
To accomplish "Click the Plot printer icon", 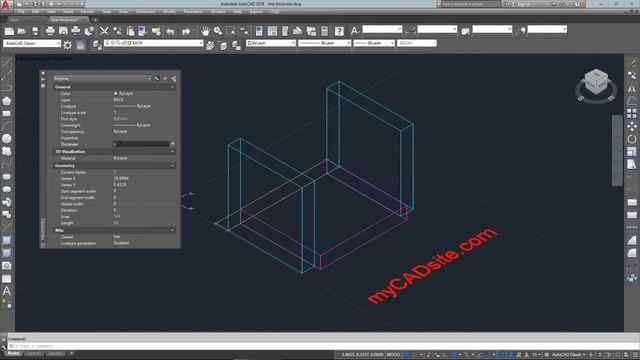I will point(50,31).
